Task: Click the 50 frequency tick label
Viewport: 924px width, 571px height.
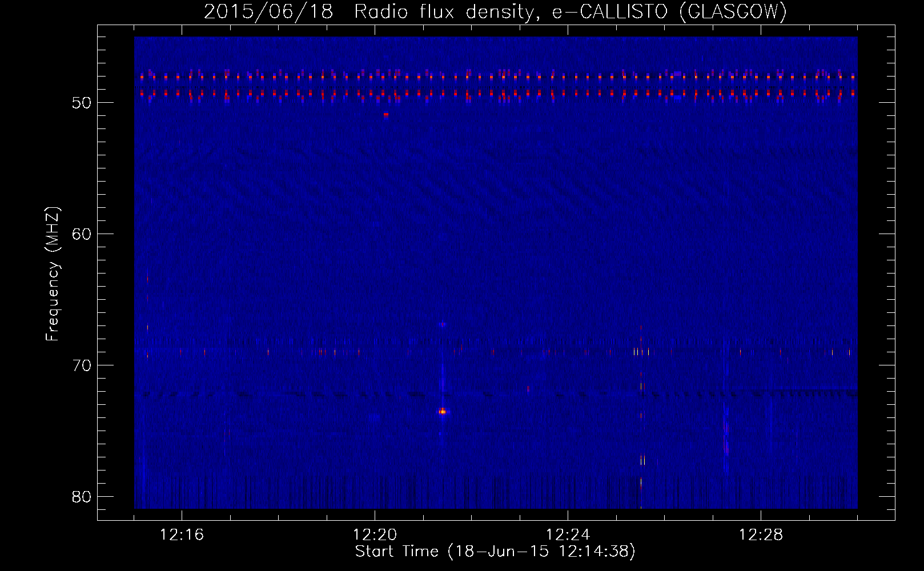Action: 82,103
